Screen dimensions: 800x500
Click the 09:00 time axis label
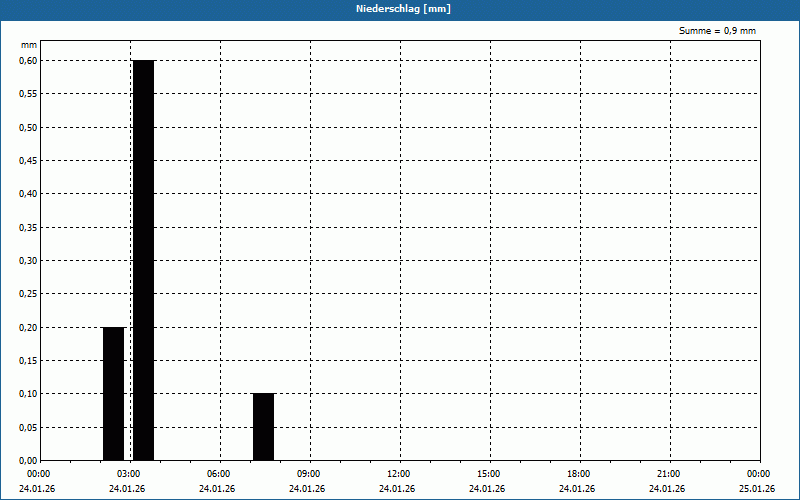click(x=308, y=473)
